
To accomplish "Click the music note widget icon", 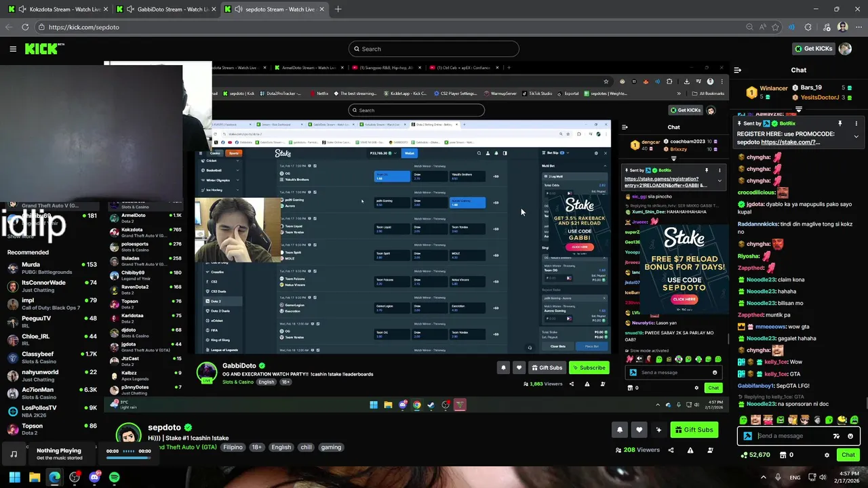I will coord(14,454).
